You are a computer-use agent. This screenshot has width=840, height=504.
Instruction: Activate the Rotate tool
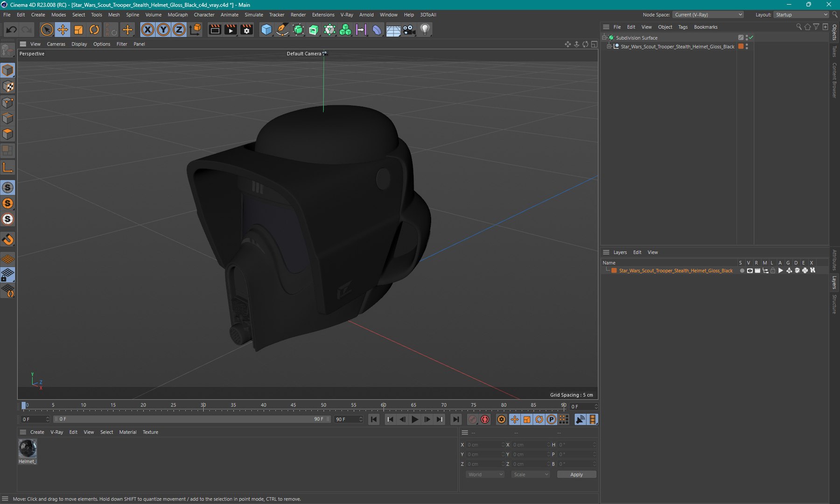click(94, 30)
